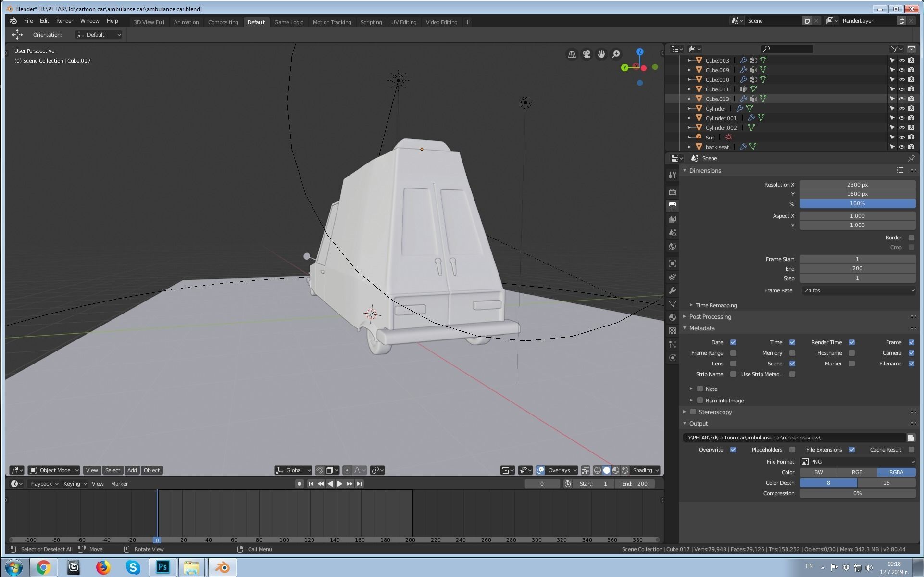The image size is (924, 577).
Task: Toggle perspective/orthographic grid icon
Action: (x=572, y=54)
